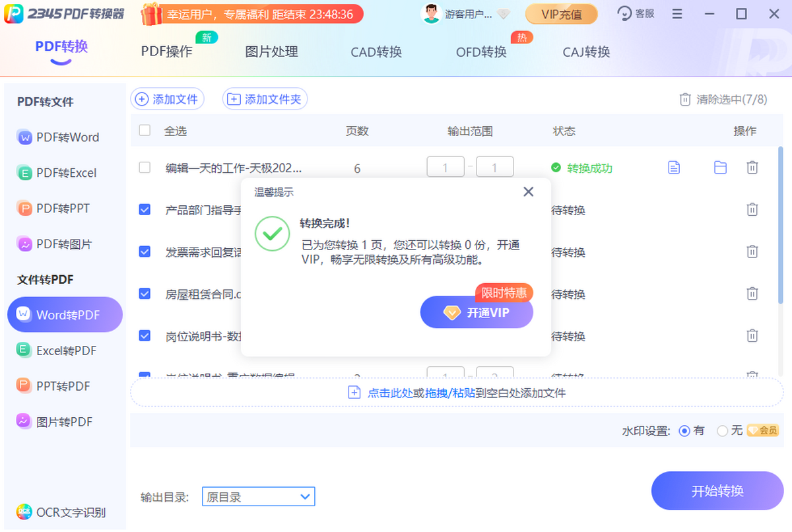
Task: Select watermark 无 radio option
Action: click(722, 431)
